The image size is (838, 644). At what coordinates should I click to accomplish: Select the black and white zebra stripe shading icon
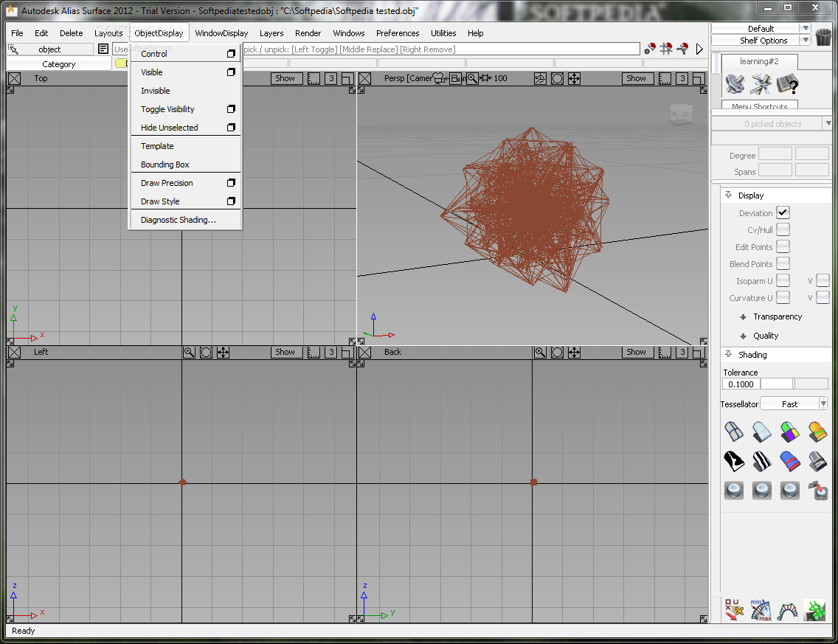[762, 462]
